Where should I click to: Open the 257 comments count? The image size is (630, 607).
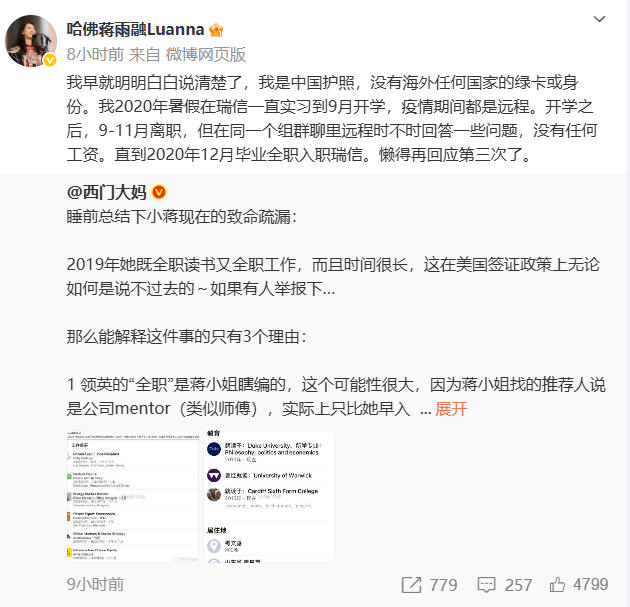[x=518, y=585]
